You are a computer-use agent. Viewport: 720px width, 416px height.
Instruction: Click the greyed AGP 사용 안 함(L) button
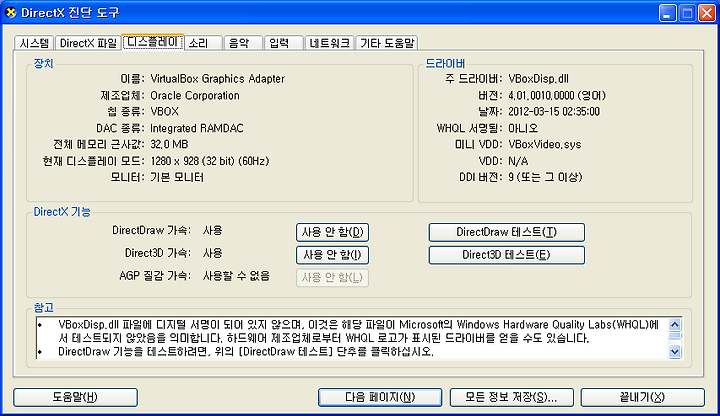tap(332, 277)
